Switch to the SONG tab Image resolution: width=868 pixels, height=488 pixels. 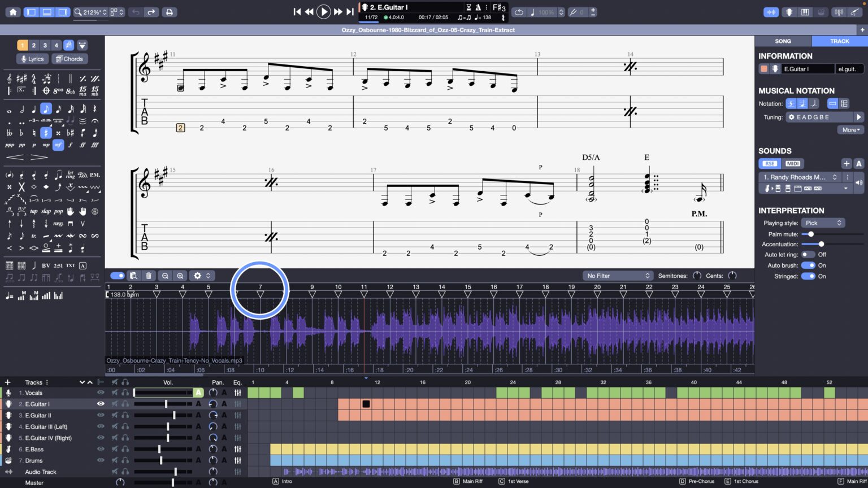(x=783, y=41)
